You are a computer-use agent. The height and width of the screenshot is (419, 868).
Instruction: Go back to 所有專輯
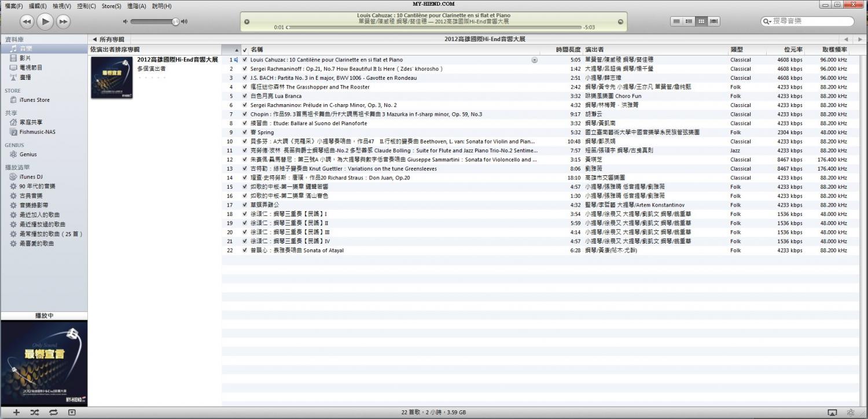pos(108,39)
